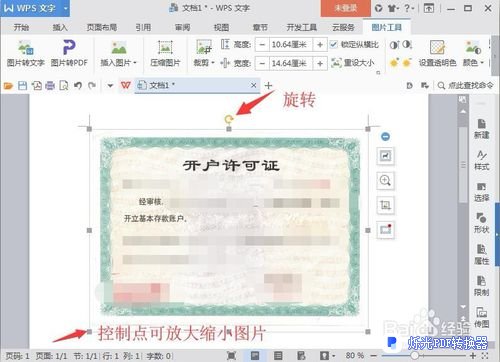
Task: Click the orange 未登录 login button
Action: pyautogui.click(x=345, y=8)
